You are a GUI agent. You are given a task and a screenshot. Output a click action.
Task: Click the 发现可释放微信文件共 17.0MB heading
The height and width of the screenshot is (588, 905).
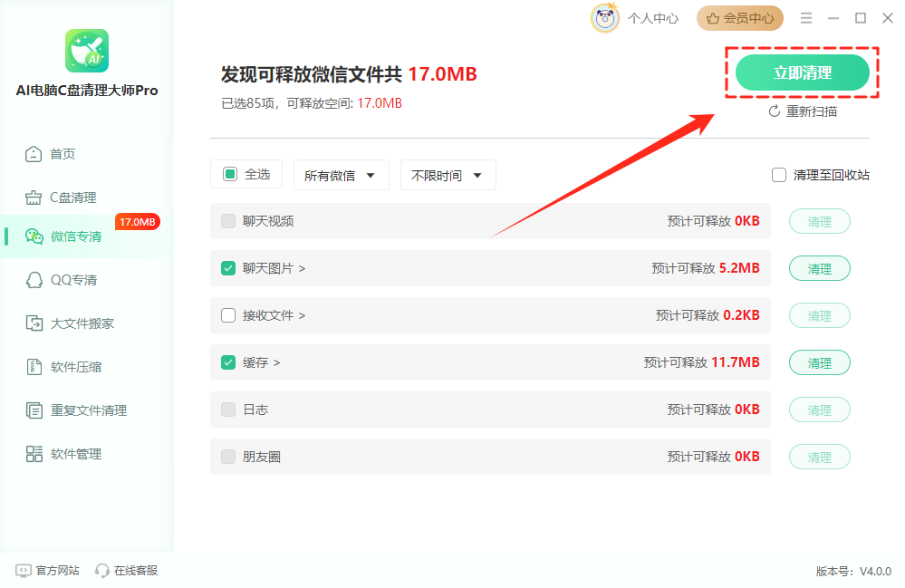coord(349,74)
